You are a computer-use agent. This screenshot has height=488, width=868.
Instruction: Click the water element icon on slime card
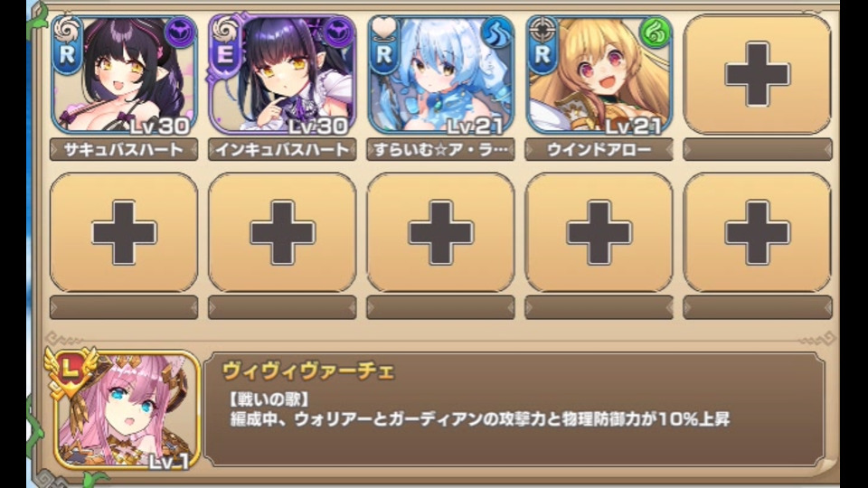(497, 33)
